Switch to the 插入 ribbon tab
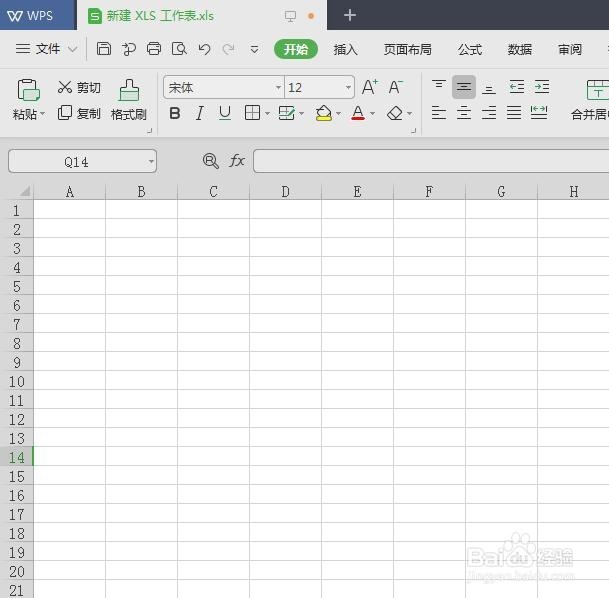Viewport: 609px width, 598px height. [x=345, y=49]
